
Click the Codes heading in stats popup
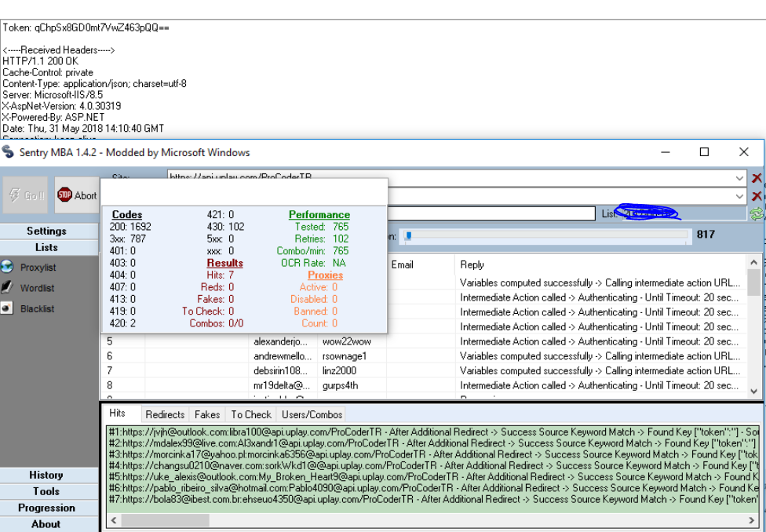[x=127, y=215]
